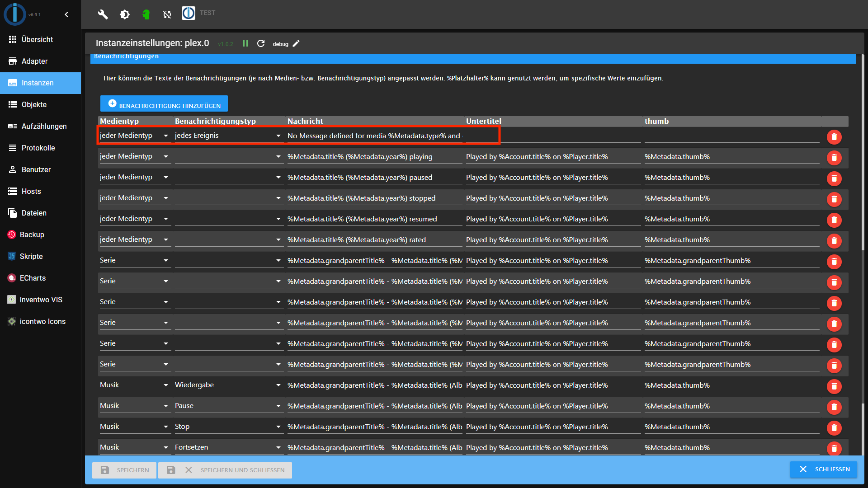Open Medientyp dropdown for Musik Wiedergabe row
This screenshot has height=488, width=868.
click(135, 385)
